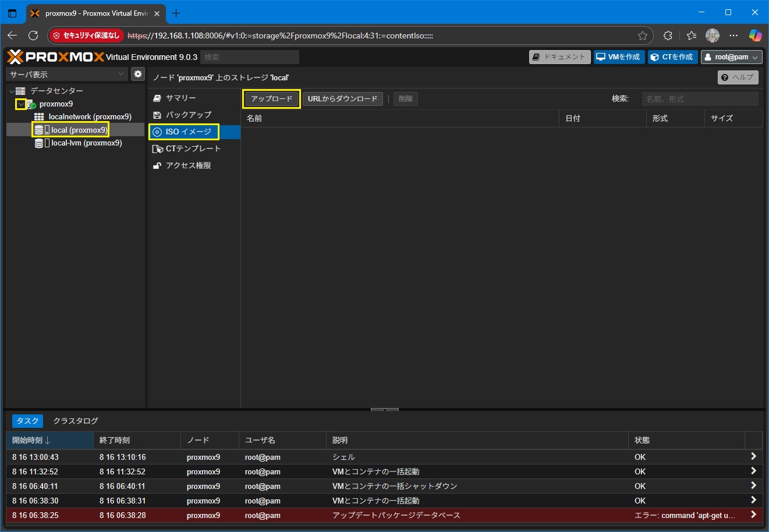Click the tab actions icon
This screenshot has width=769, height=532.
pyautogui.click(x=12, y=13)
